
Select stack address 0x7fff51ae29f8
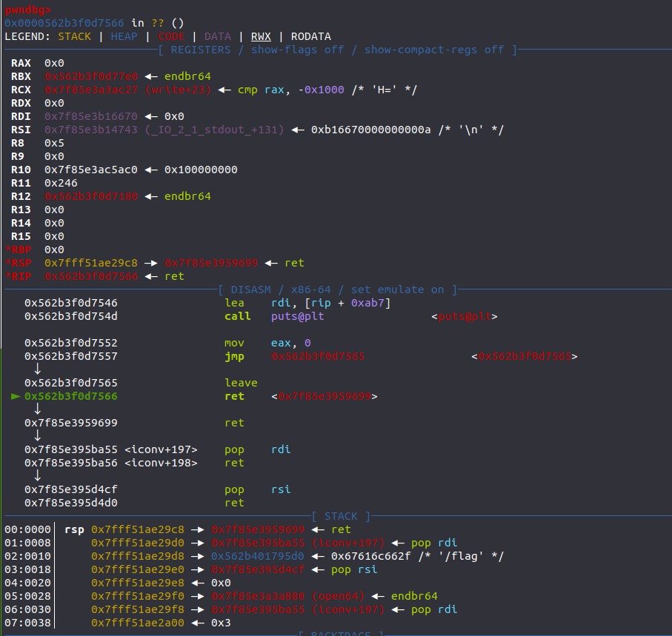pos(138,609)
